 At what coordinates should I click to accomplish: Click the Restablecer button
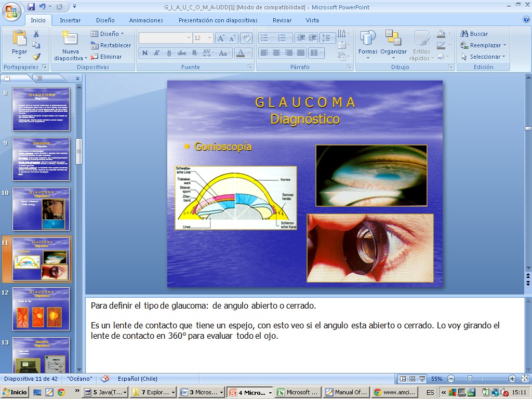tap(111, 45)
